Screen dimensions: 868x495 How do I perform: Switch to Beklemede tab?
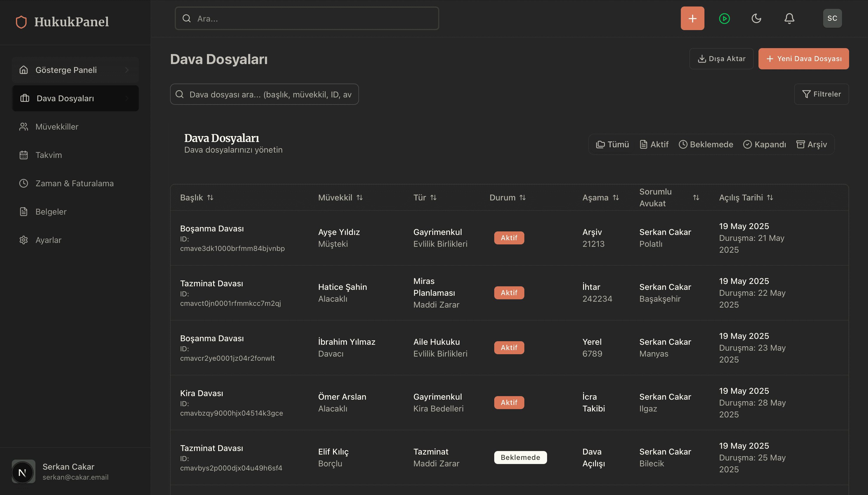[706, 145]
